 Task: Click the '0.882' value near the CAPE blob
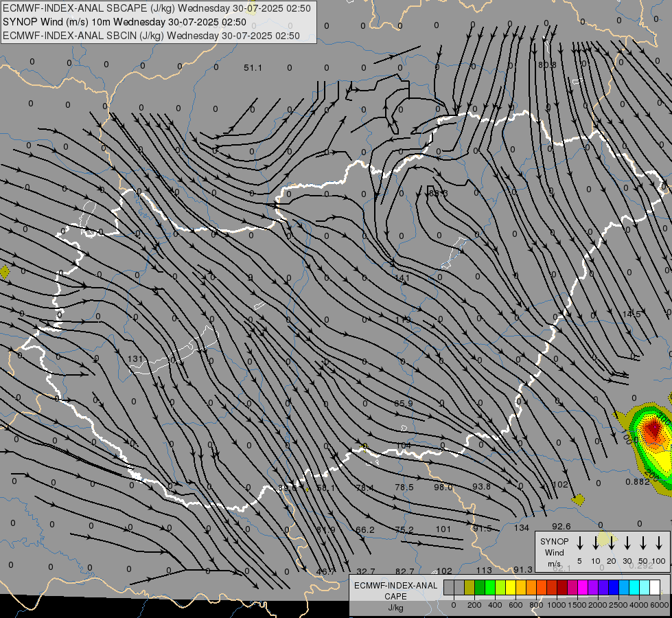click(x=638, y=481)
